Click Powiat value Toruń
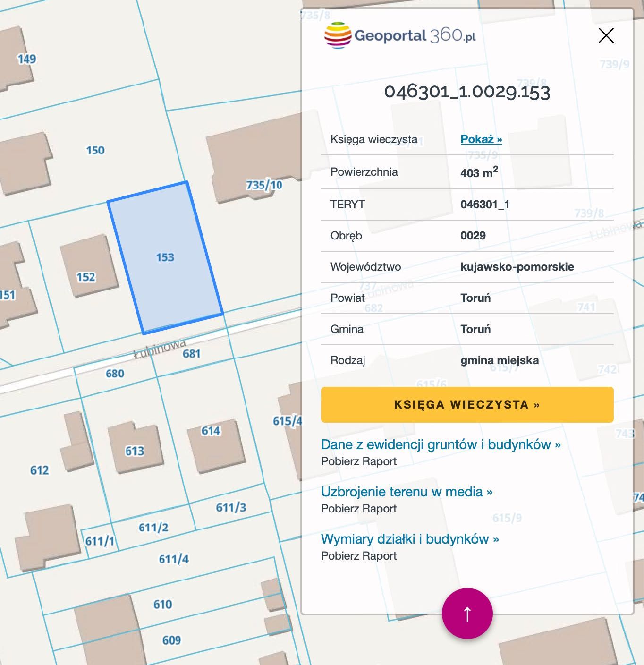644x665 pixels. pos(475,298)
